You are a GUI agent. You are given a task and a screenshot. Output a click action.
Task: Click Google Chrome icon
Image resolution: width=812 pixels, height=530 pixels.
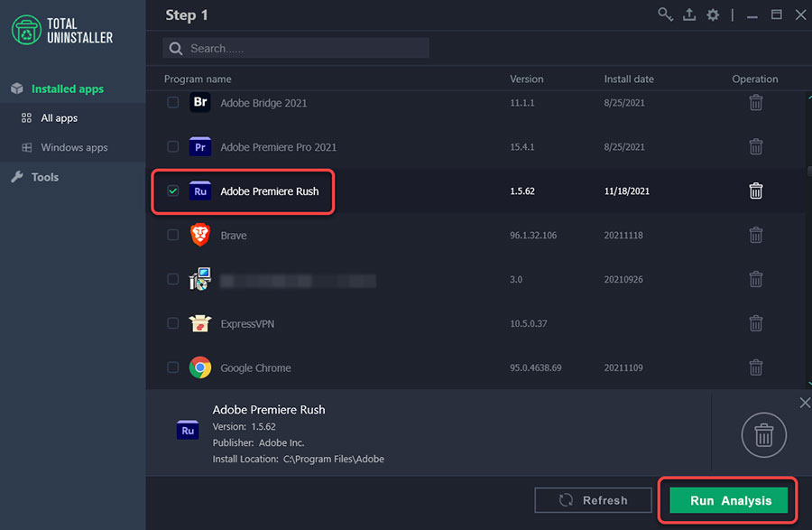200,367
